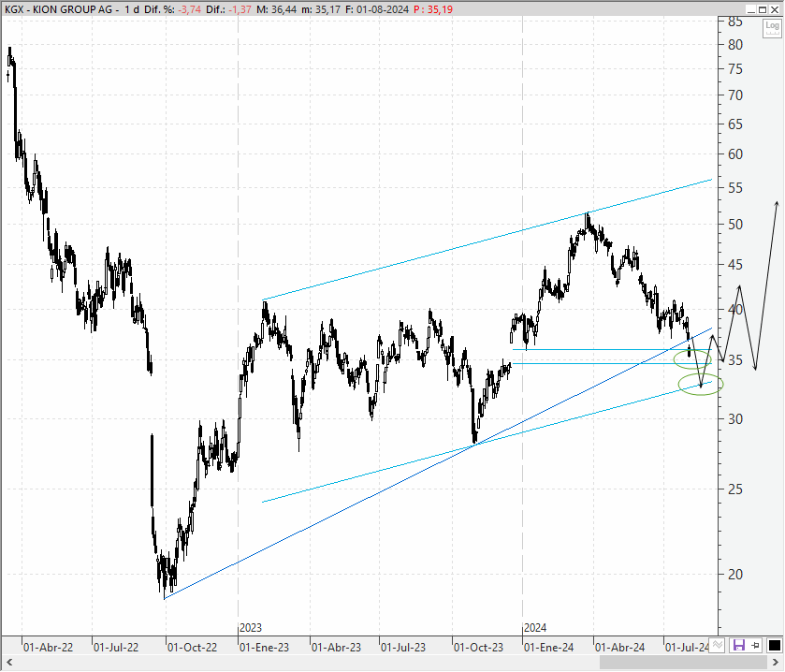The width and height of the screenshot is (785, 672).
Task: Click the scroll left arrow of horizontal scrollbar
Action: pyautogui.click(x=9, y=663)
